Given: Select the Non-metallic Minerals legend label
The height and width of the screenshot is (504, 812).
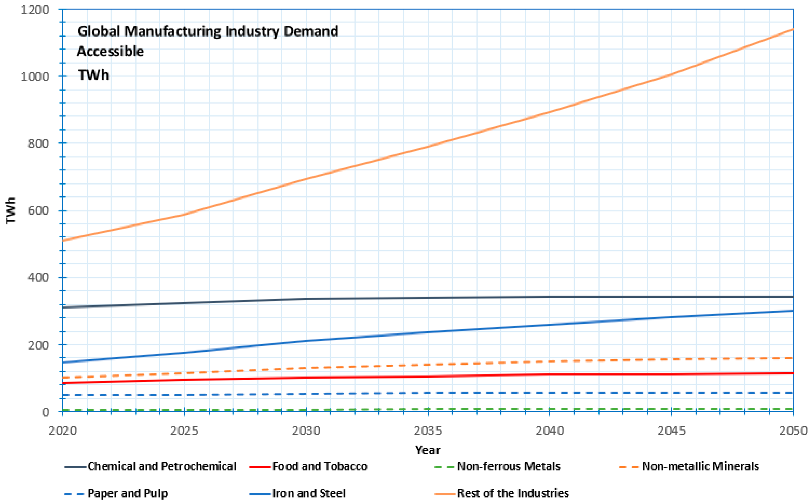Looking at the screenshot, I should pos(700,466).
